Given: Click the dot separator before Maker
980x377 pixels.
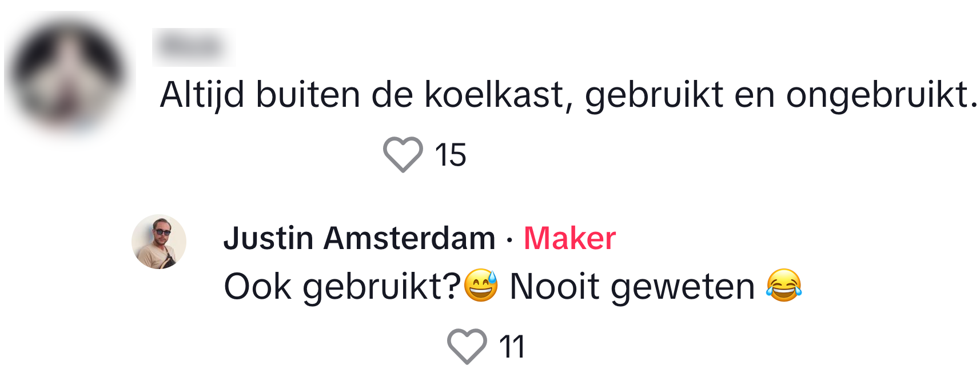Looking at the screenshot, I should (509, 239).
